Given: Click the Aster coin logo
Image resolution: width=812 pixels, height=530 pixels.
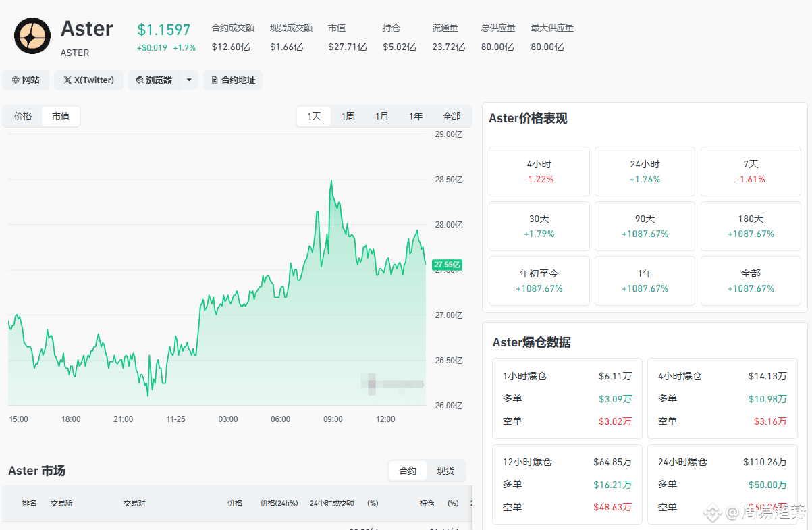Looking at the screenshot, I should pyautogui.click(x=32, y=36).
